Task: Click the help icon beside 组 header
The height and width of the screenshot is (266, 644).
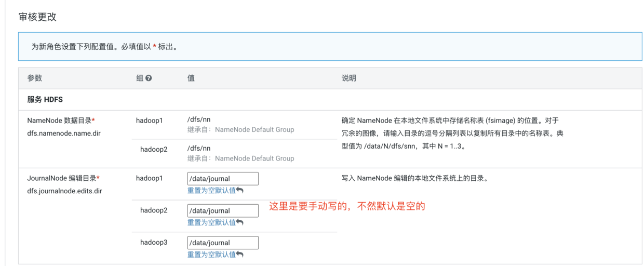Action: click(x=149, y=78)
